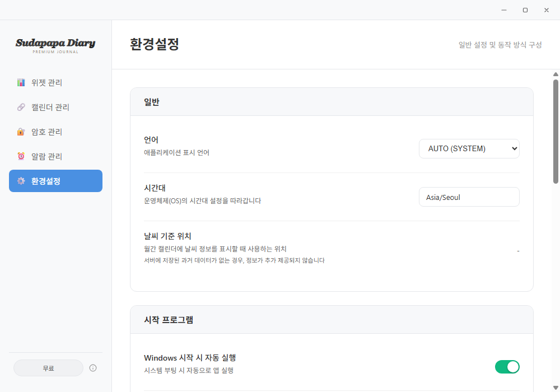The height and width of the screenshot is (392, 560).
Task: Click the link icon beside 캘린더 관리
Action: click(x=21, y=107)
